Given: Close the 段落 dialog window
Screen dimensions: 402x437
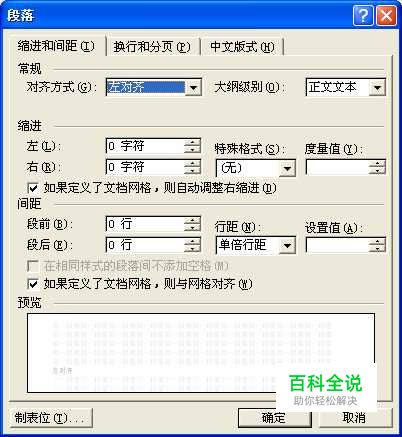Looking at the screenshot, I should (x=386, y=16).
